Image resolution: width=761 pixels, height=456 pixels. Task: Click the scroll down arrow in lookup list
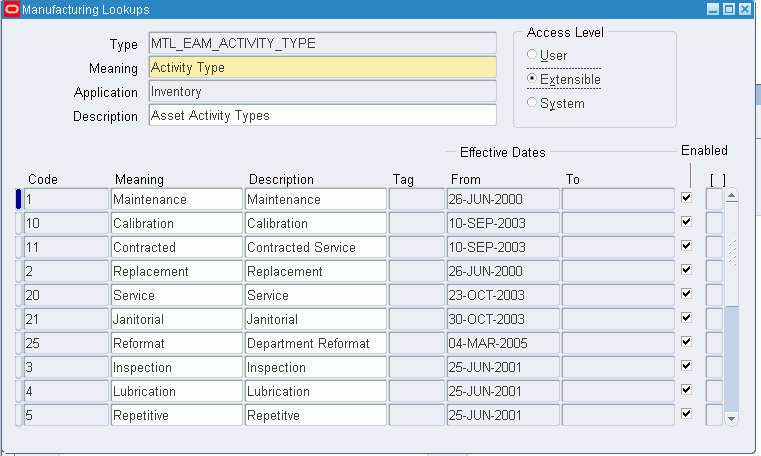click(x=732, y=419)
